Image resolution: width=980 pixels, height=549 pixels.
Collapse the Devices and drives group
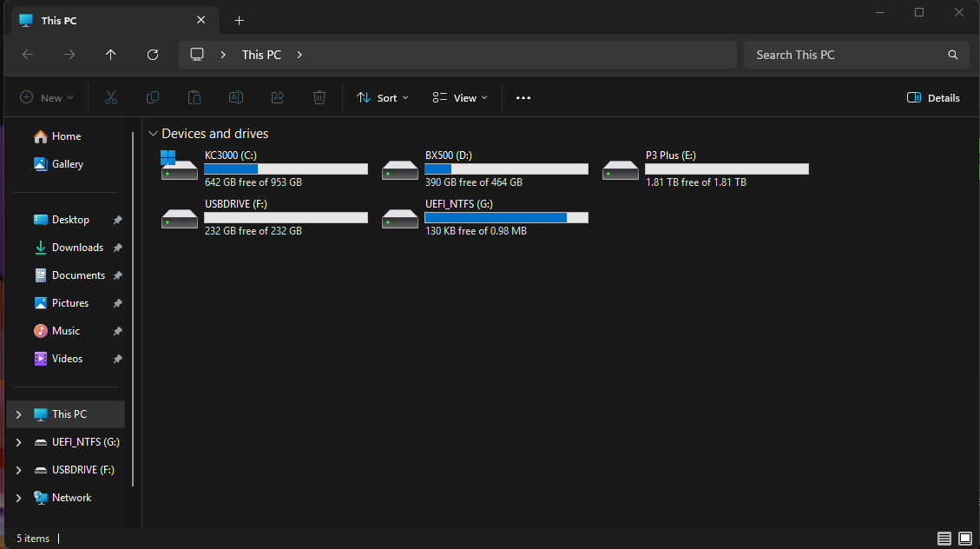153,134
